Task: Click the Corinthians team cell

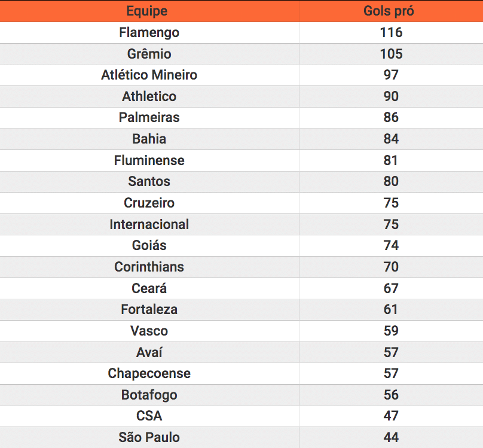Action: [149, 267]
